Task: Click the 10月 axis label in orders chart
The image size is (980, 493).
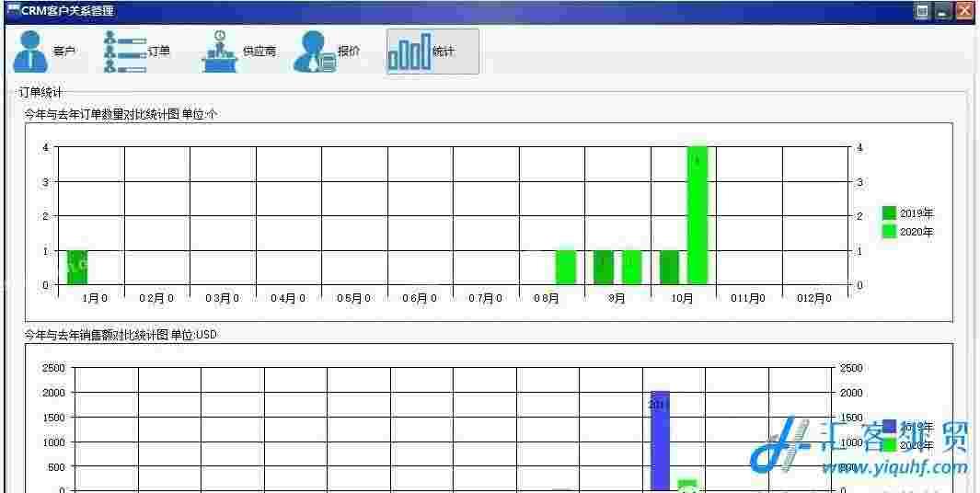Action: click(x=683, y=298)
